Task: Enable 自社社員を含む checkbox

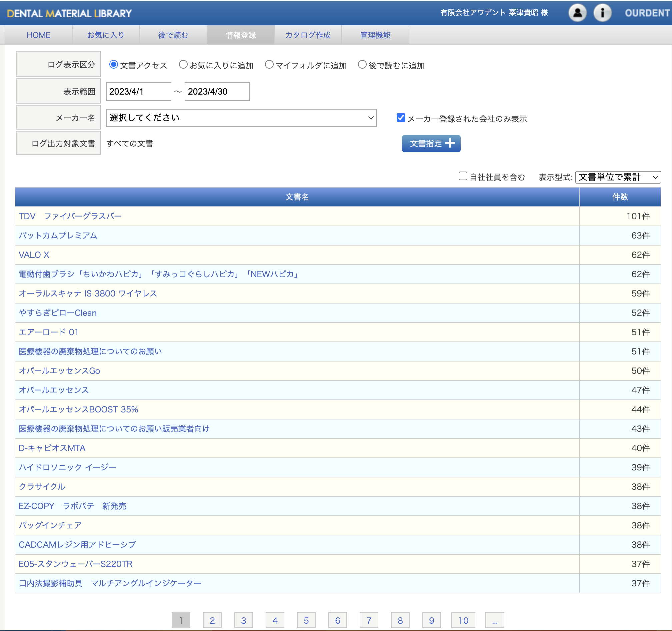Action: tap(463, 176)
